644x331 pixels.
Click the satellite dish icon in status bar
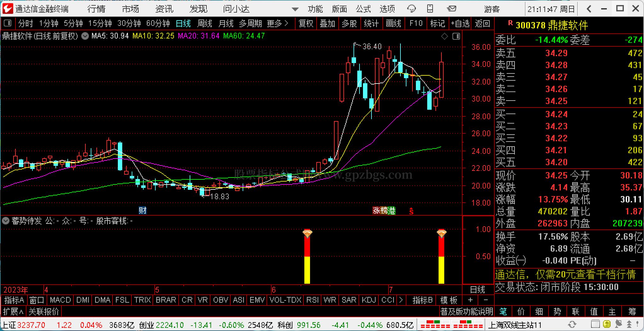point(618,324)
